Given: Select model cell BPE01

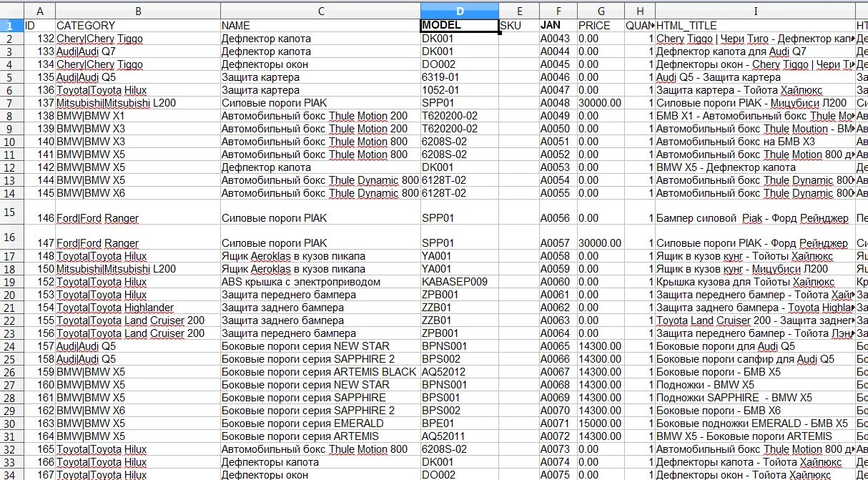Looking at the screenshot, I should coord(460,423).
